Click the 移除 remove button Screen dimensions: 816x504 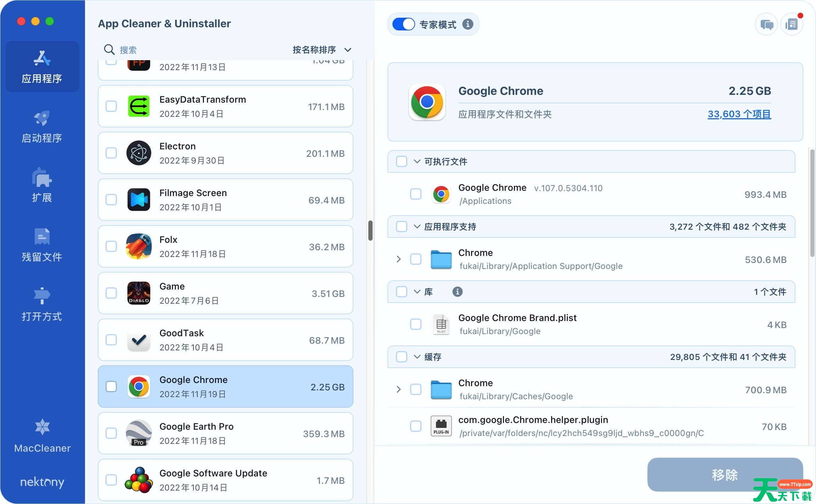[725, 475]
